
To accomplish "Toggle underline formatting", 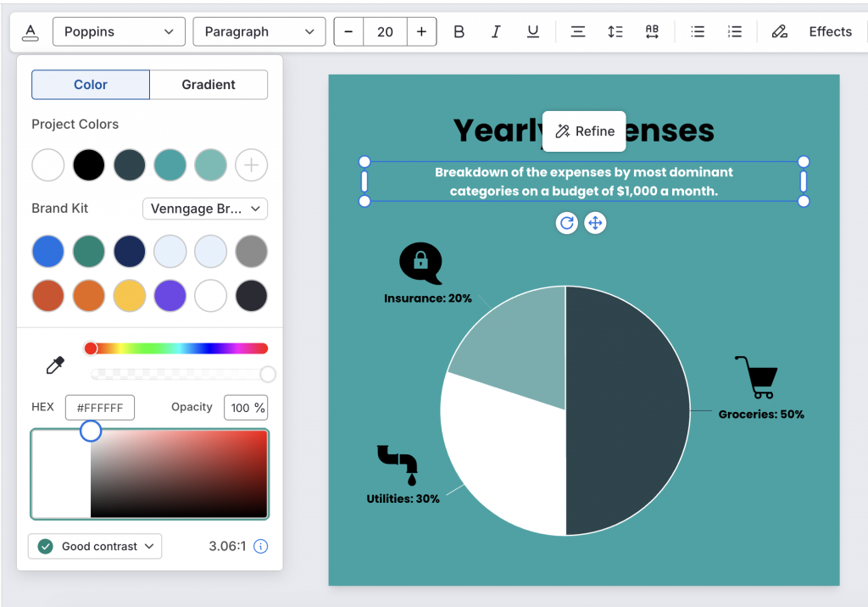I will (x=532, y=31).
